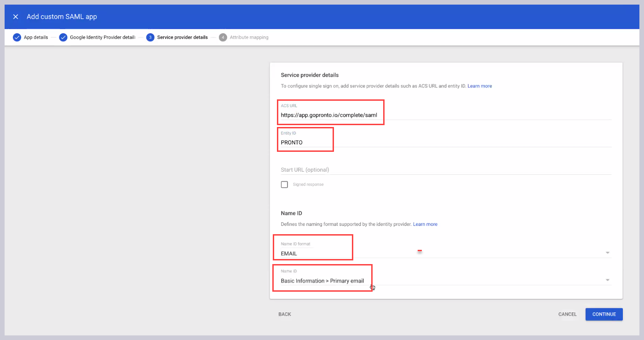Screen dimensions: 644x340
Task: Click the Google Identity Provider details checkmark
Action: (x=63, y=37)
